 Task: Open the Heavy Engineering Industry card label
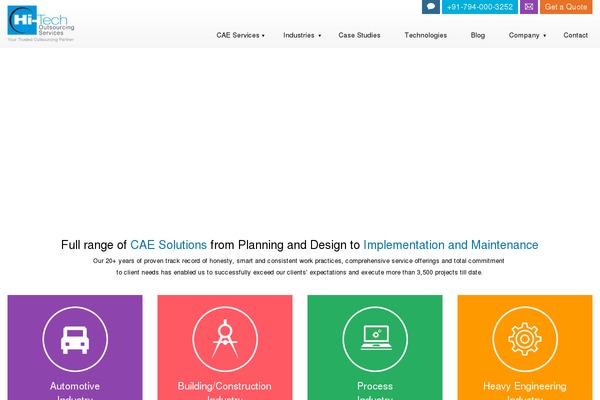point(525,391)
